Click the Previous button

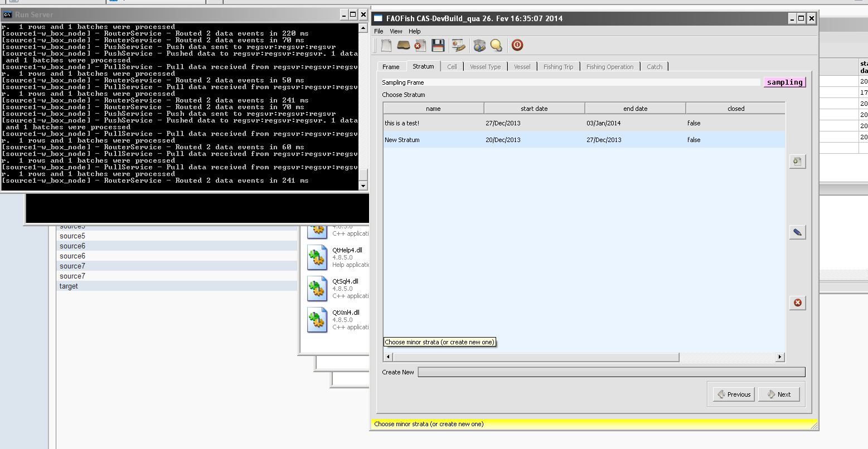[734, 394]
